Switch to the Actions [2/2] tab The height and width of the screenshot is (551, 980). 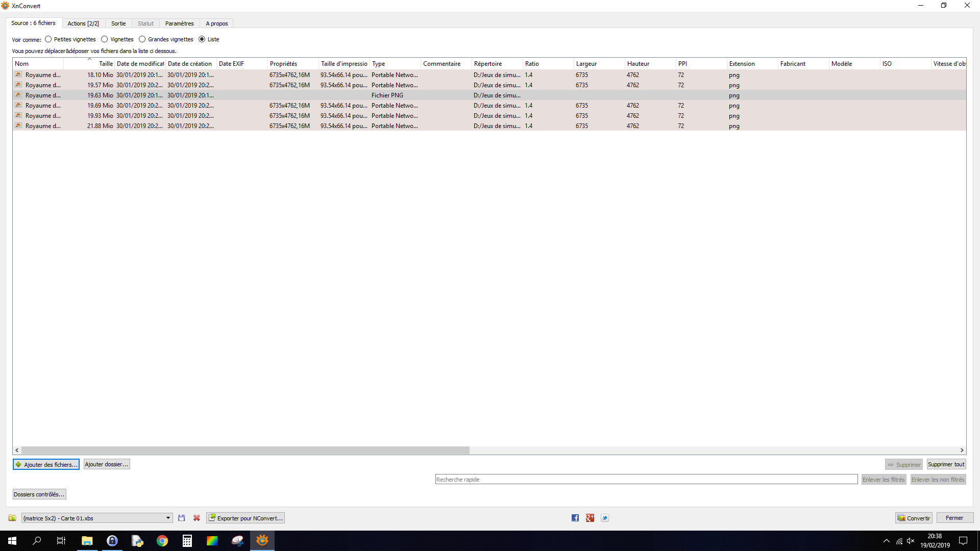tap(83, 23)
